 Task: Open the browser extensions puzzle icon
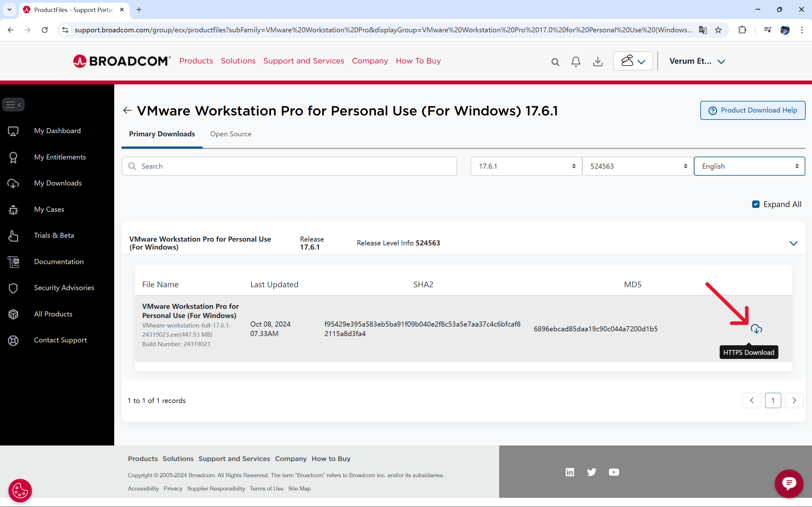[x=742, y=30]
